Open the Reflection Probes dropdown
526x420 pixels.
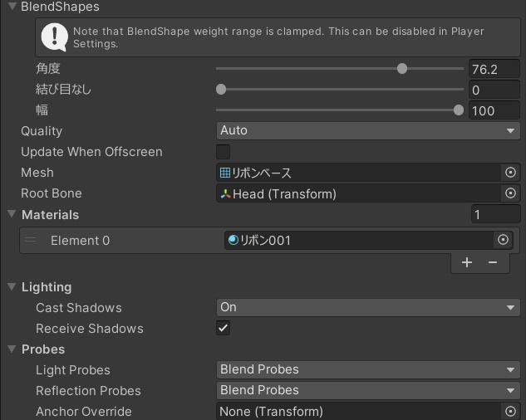(x=367, y=390)
